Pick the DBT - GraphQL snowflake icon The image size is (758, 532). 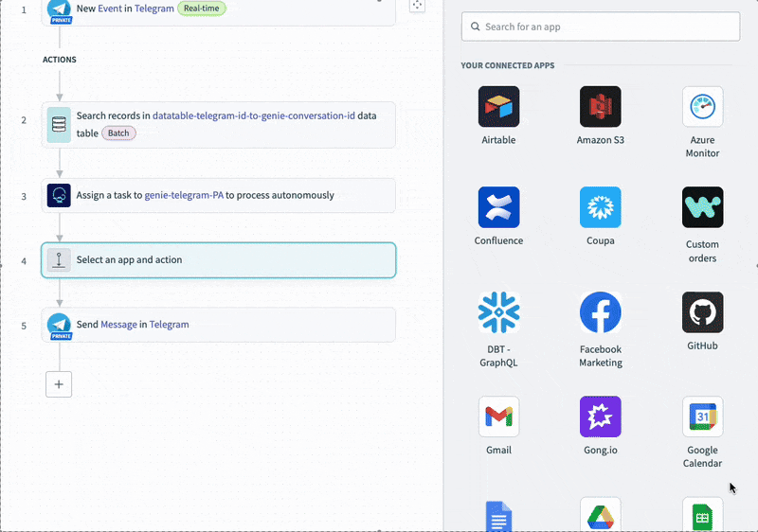point(498,311)
